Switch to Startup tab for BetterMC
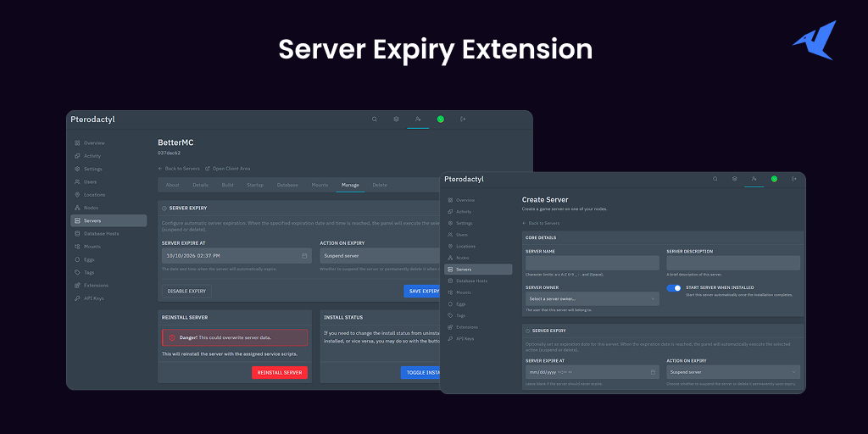The height and width of the screenshot is (434, 868). (255, 185)
